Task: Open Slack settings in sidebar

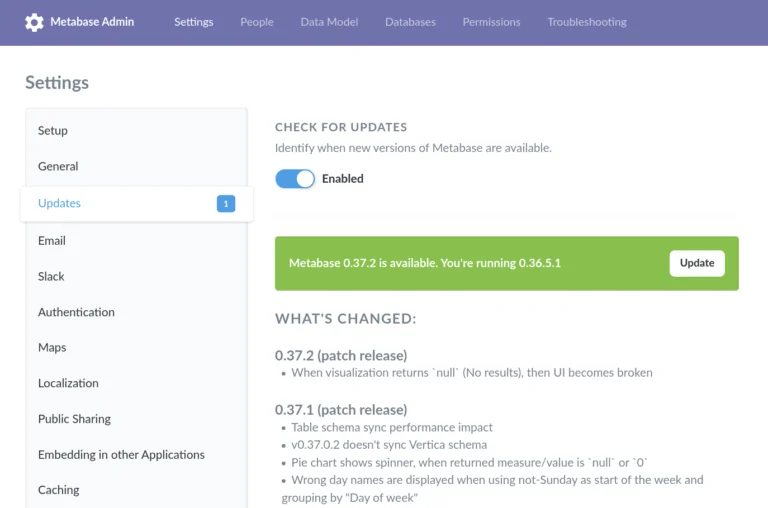Action: coord(136,276)
